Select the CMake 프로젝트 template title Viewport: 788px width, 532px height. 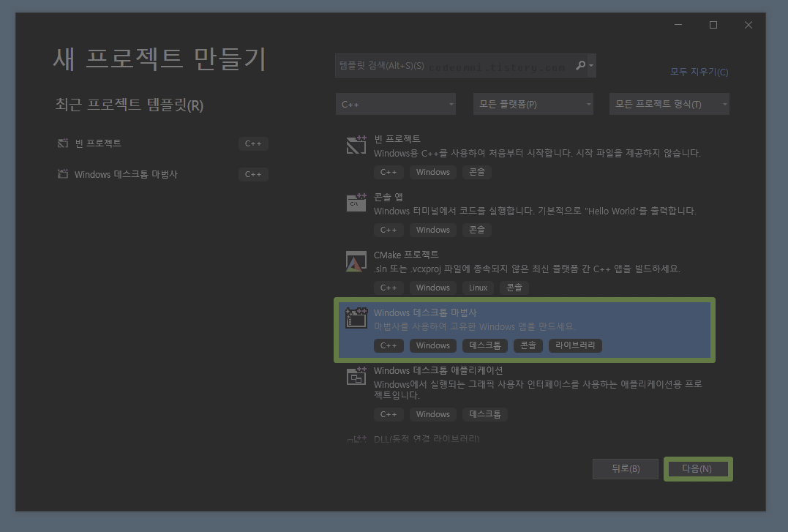pos(406,255)
